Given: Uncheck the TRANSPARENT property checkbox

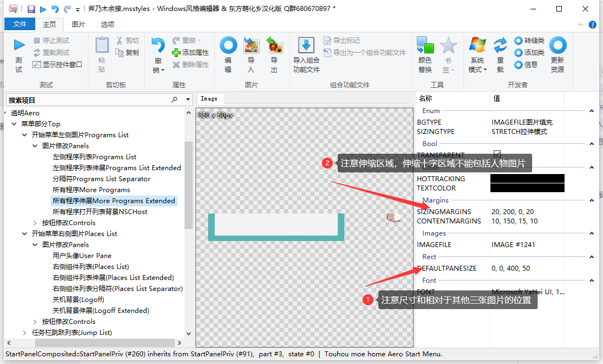Looking at the screenshot, I should click(x=497, y=155).
